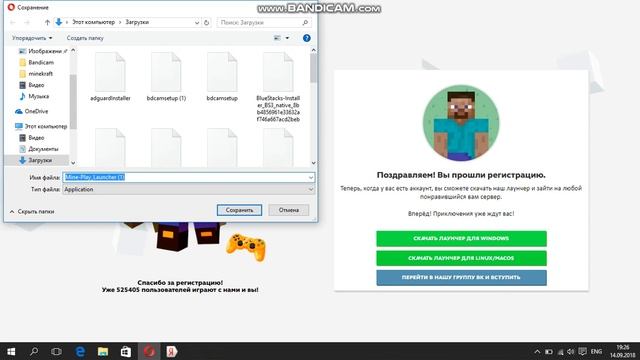
Task: Open the help question mark icon
Action: [307, 38]
